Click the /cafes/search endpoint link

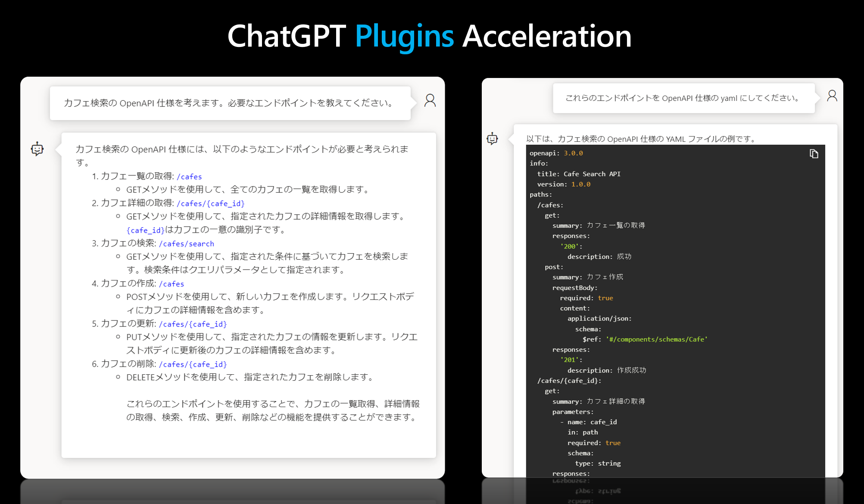pyautogui.click(x=187, y=244)
